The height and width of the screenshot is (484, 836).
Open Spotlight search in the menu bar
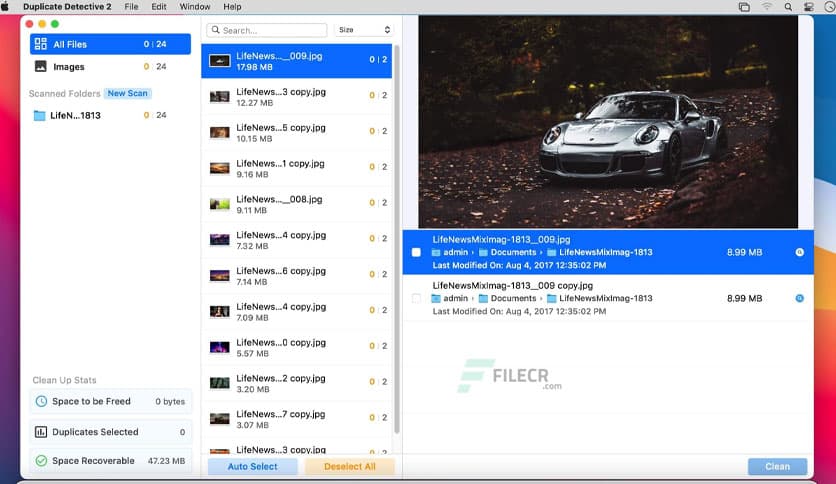point(788,6)
